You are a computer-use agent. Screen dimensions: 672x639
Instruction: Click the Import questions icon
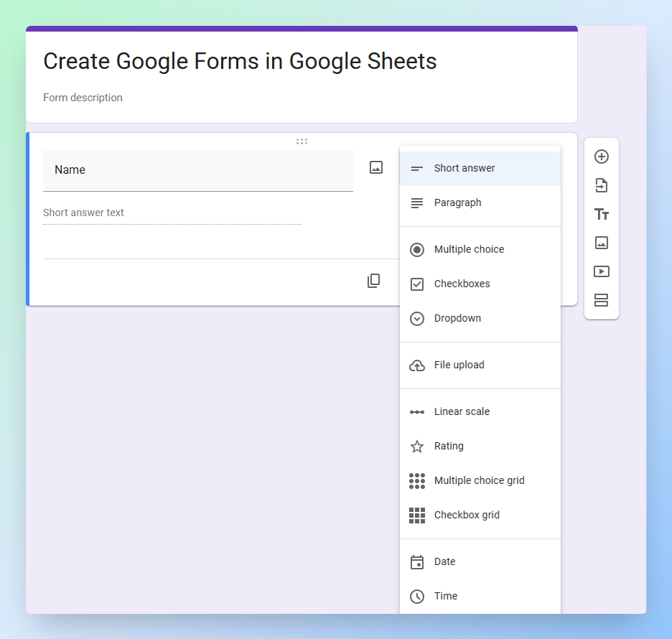pos(602,185)
